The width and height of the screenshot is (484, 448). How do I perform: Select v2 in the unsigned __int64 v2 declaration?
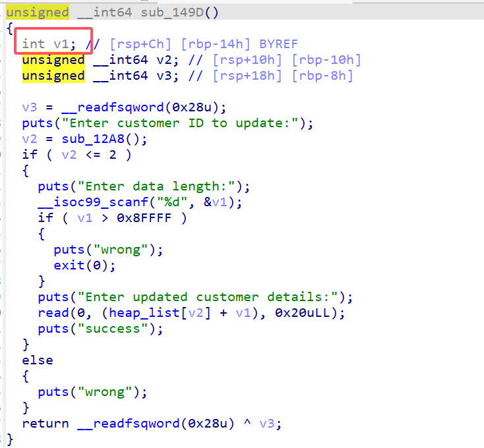pos(164,60)
